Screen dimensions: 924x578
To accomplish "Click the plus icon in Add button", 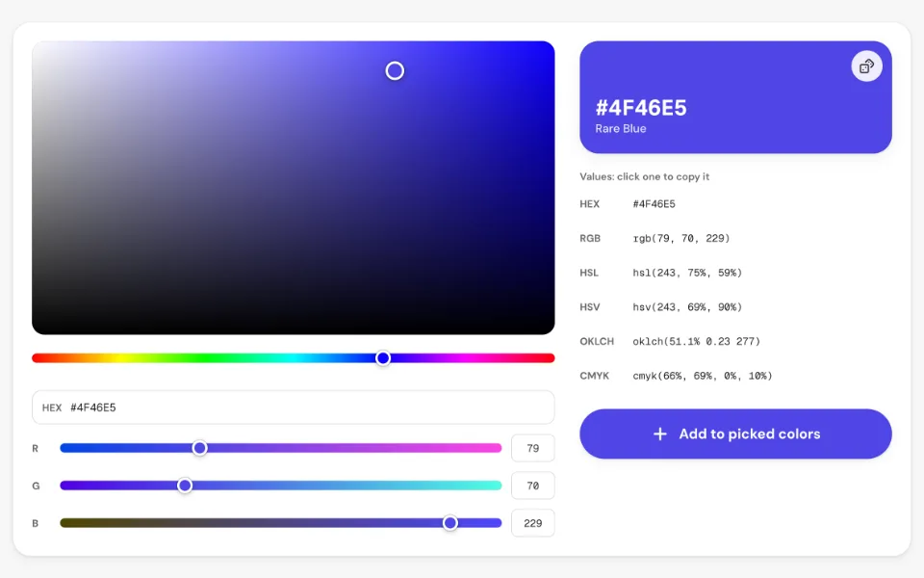I will click(660, 434).
